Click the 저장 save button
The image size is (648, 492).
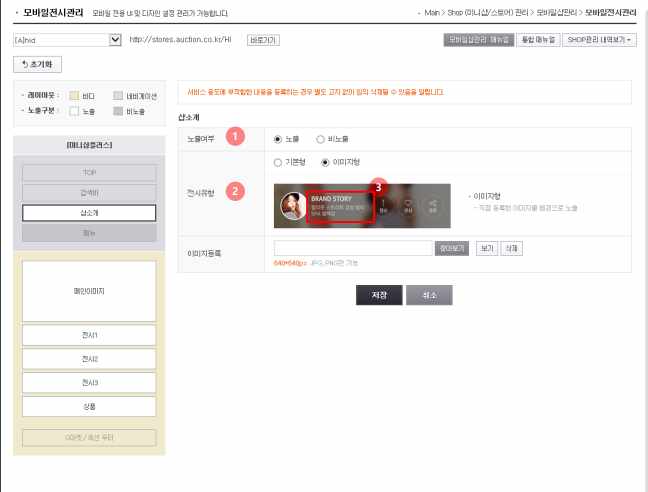click(x=379, y=295)
